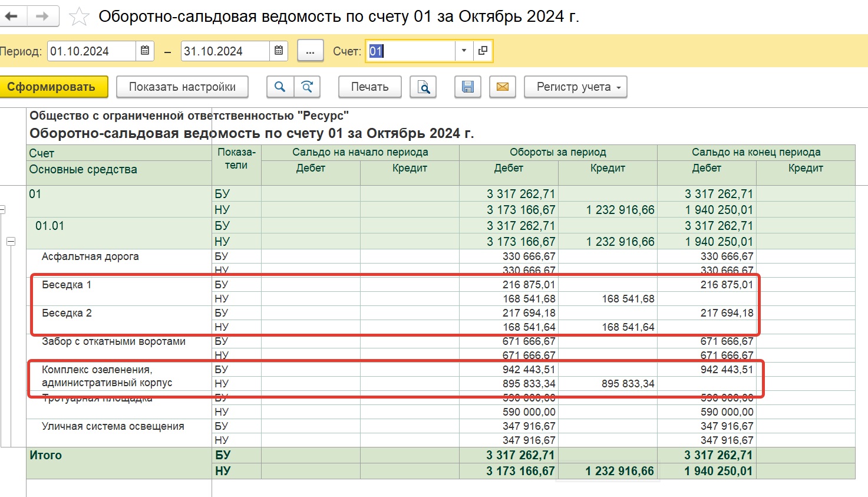Click the 590 000,00 НУ period debit turnover cell

click(529, 412)
